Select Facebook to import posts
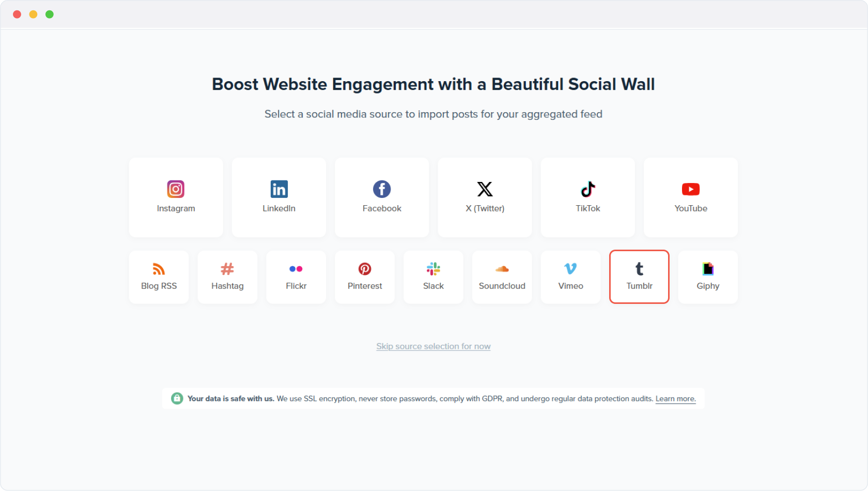This screenshot has height=491, width=868. pyautogui.click(x=381, y=197)
